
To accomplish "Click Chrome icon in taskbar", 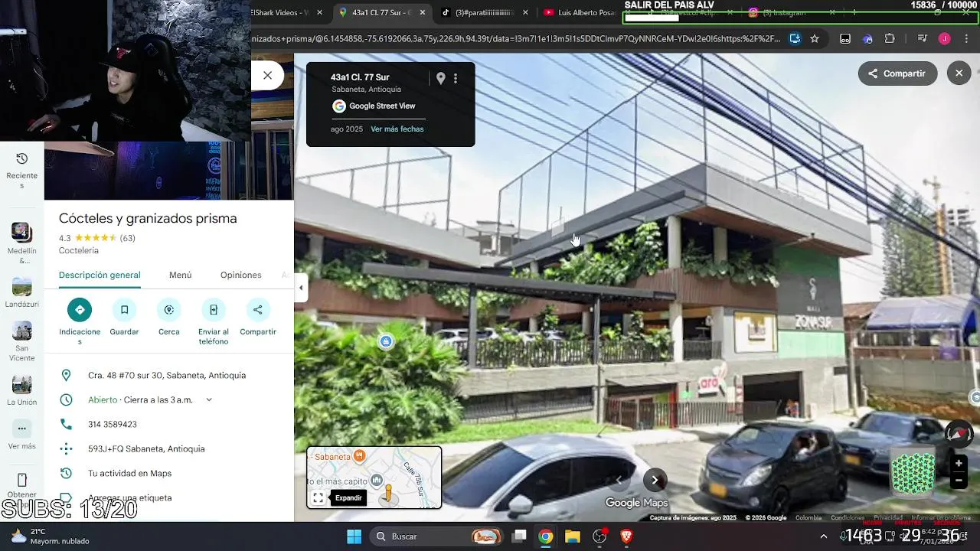I will click(545, 536).
